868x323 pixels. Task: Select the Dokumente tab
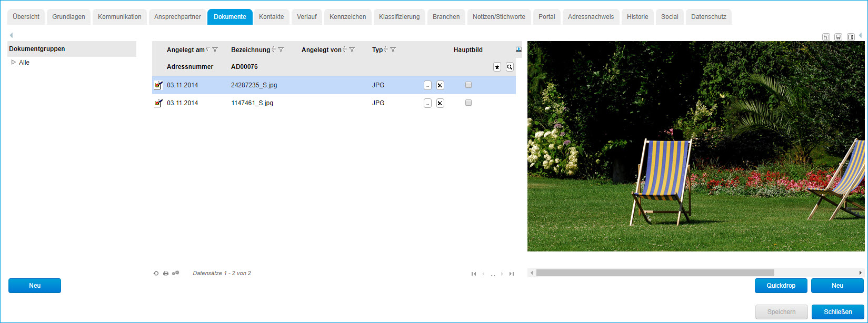(x=230, y=17)
